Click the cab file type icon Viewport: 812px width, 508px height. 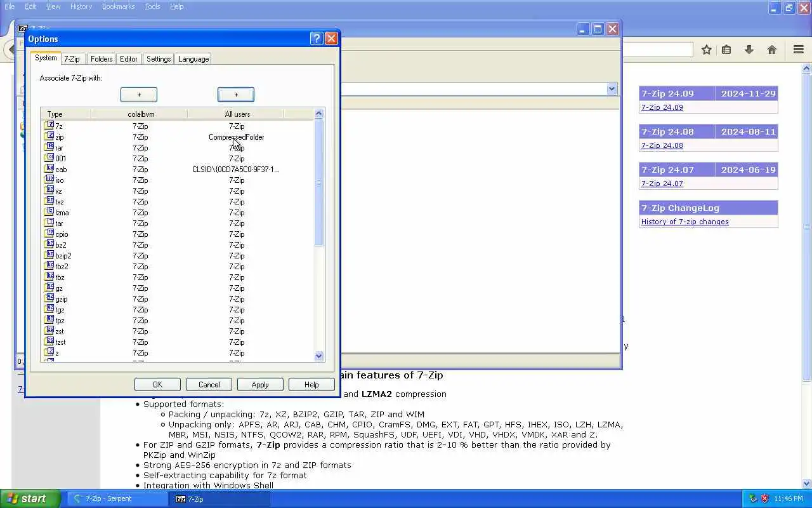point(49,169)
